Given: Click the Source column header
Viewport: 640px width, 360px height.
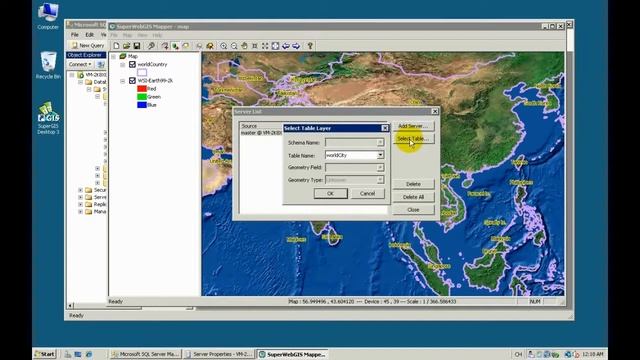Looking at the screenshot, I should pyautogui.click(x=261, y=126).
